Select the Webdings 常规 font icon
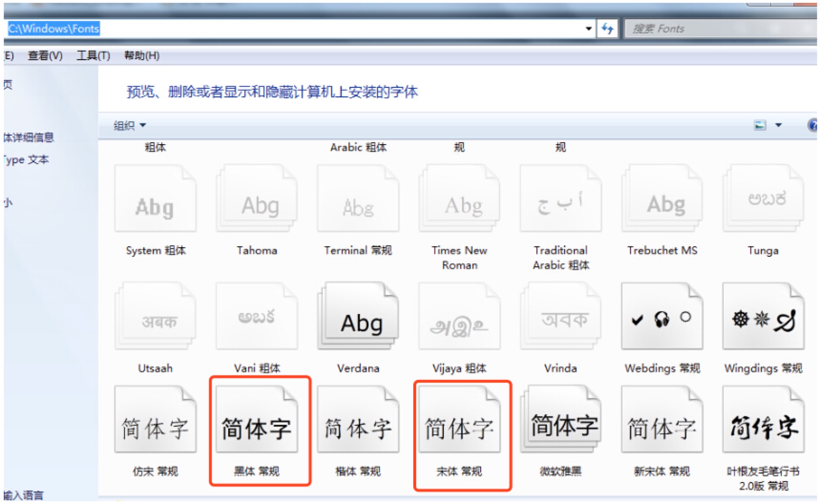Image resolution: width=840 pixels, height=504 pixels. (x=662, y=316)
